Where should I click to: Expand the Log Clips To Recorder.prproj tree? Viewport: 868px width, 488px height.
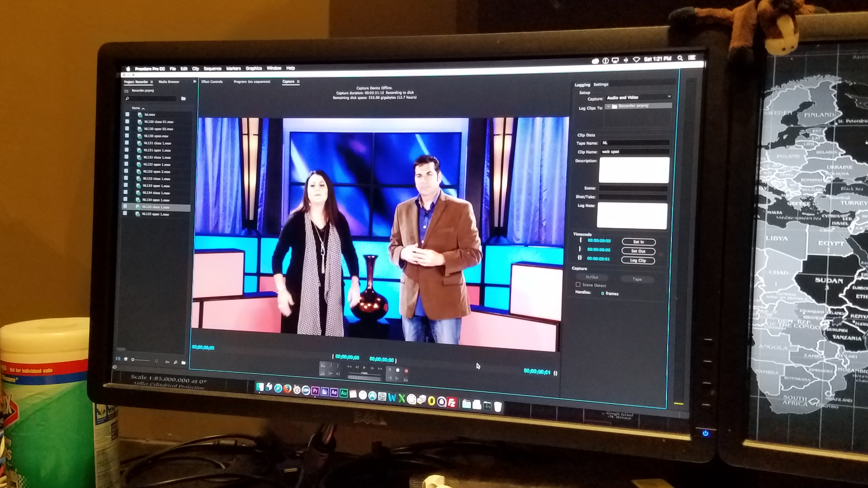pyautogui.click(x=608, y=106)
